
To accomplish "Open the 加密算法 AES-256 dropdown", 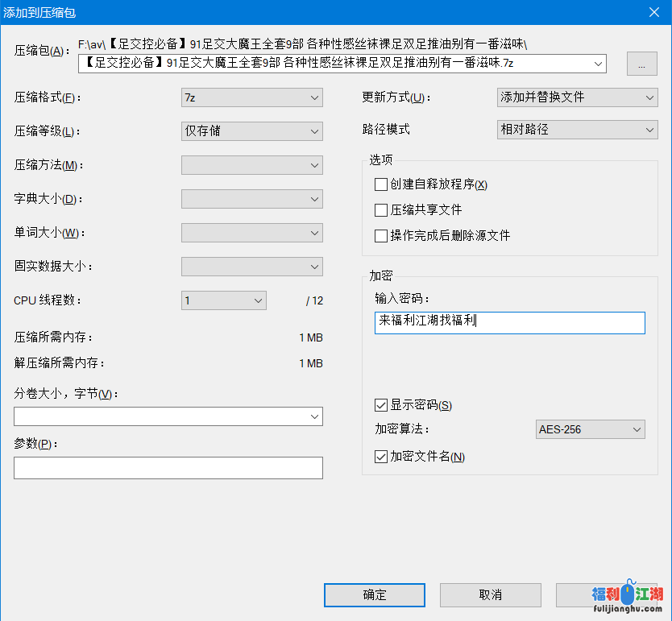I will pos(590,429).
